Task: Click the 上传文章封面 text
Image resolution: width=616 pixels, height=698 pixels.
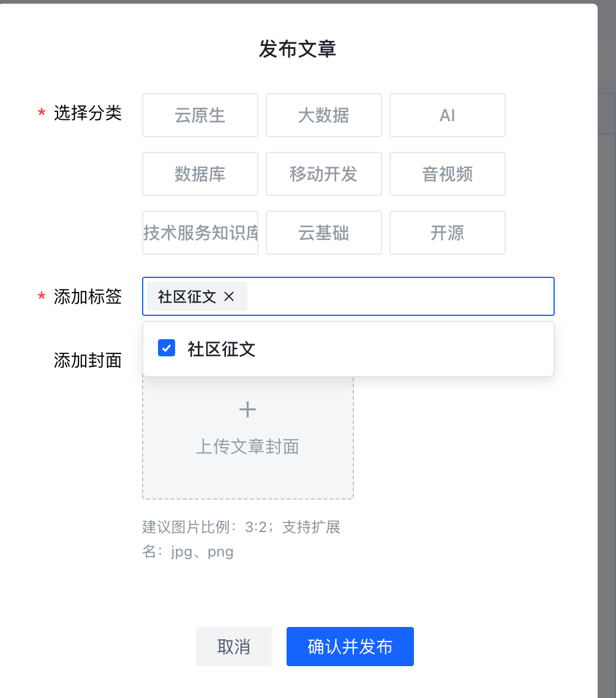Action: tap(247, 447)
